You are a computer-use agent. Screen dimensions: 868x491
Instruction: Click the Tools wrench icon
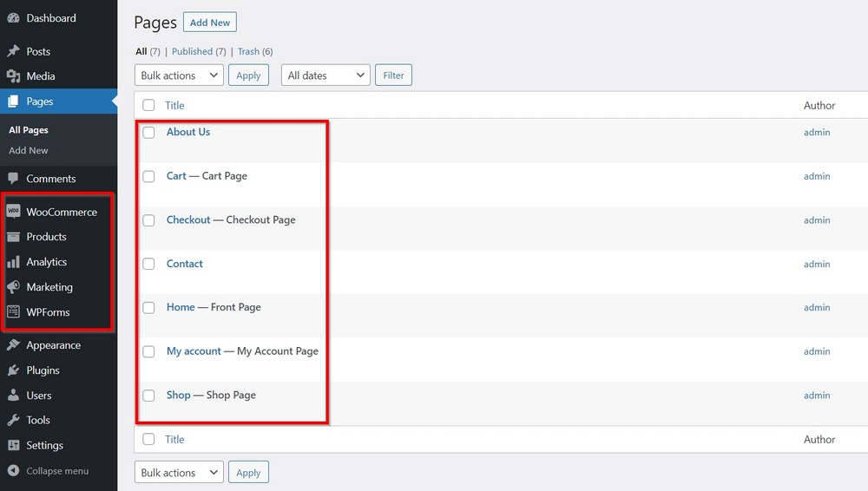(13, 420)
